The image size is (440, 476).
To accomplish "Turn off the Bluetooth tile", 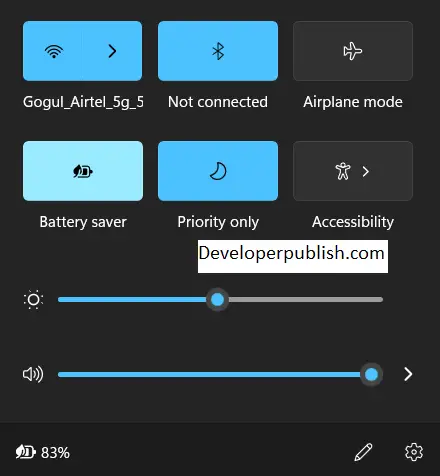I will (x=218, y=51).
